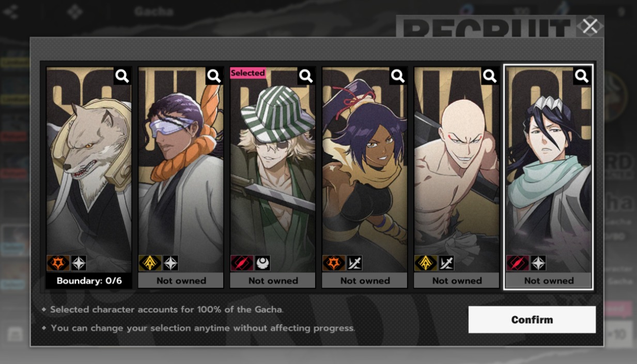Click round role icon on striped-hat character card
The height and width of the screenshot is (364, 637).
262,263
